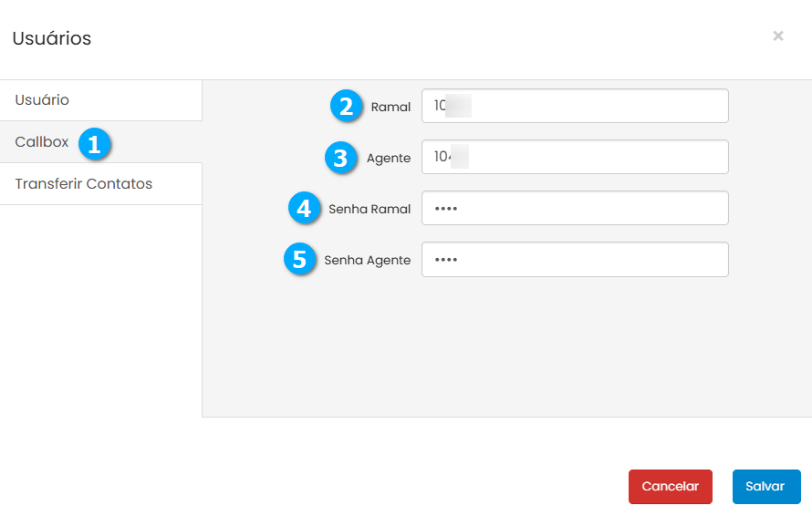Save changes with the Salvar button

(x=765, y=487)
